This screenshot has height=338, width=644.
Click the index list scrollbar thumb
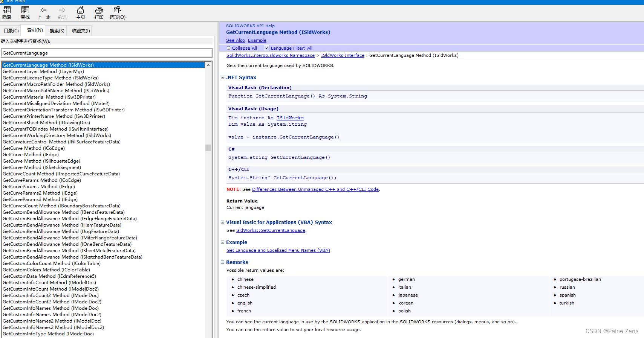click(208, 148)
